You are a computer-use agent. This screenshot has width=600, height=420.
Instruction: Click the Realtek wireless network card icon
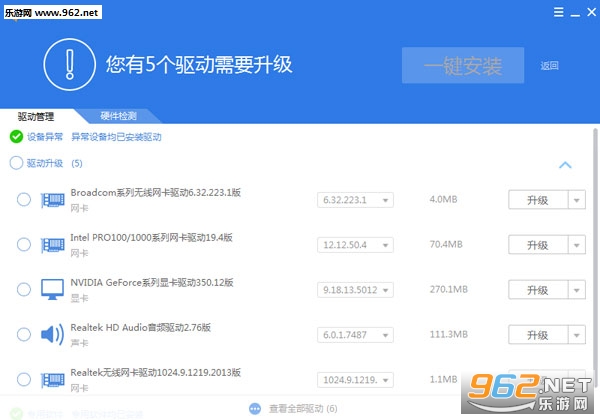pos(53,380)
